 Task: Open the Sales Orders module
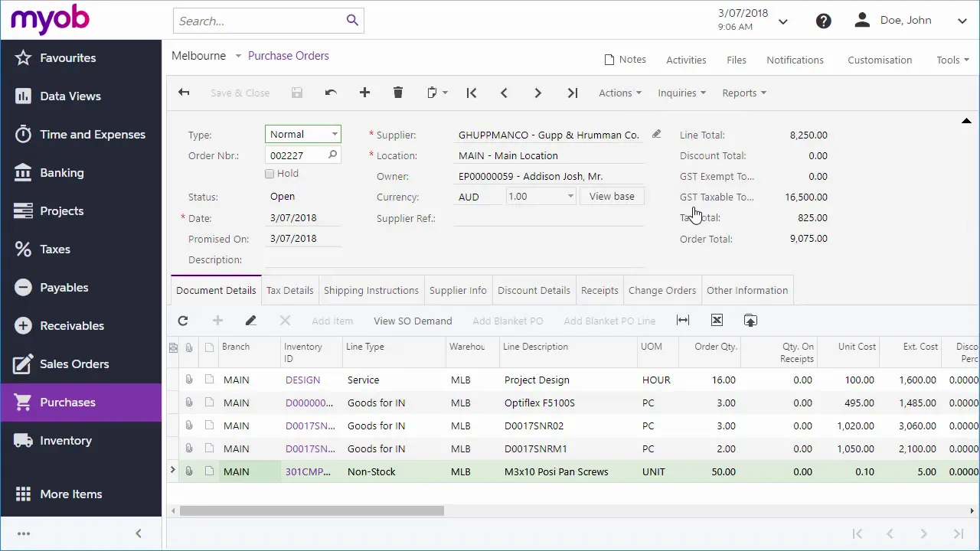[81, 364]
